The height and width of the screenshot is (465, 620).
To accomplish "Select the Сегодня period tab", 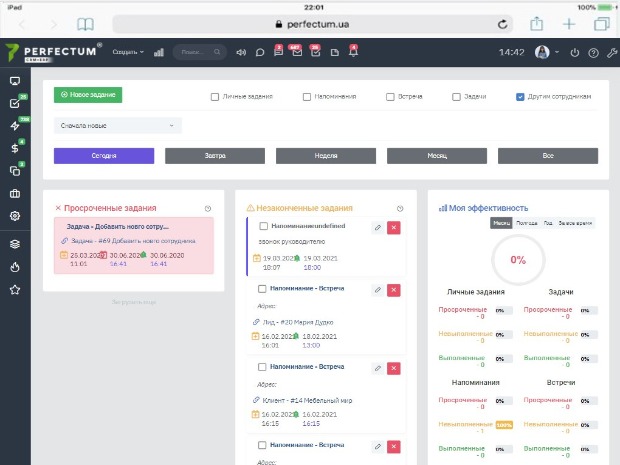I will point(104,156).
